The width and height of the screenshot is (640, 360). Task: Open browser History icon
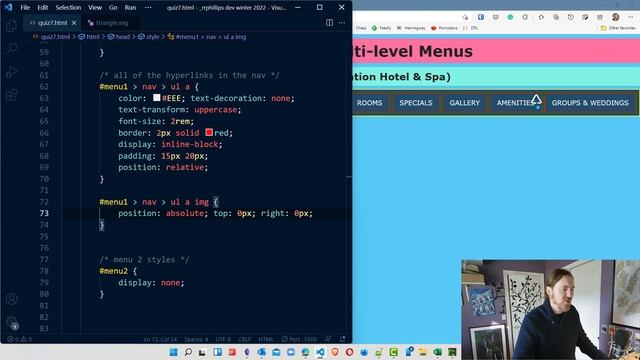point(571,17)
